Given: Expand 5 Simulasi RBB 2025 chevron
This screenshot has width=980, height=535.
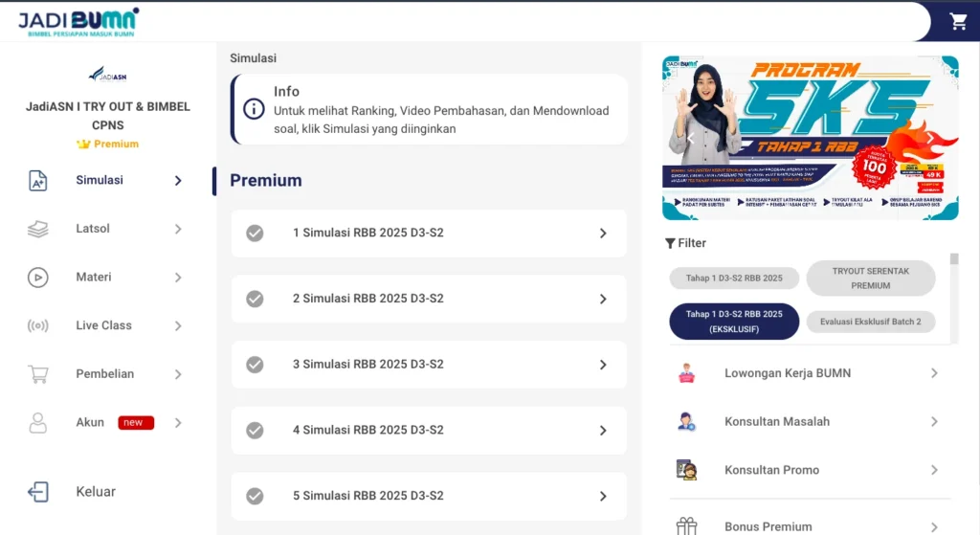Looking at the screenshot, I should pyautogui.click(x=603, y=497).
